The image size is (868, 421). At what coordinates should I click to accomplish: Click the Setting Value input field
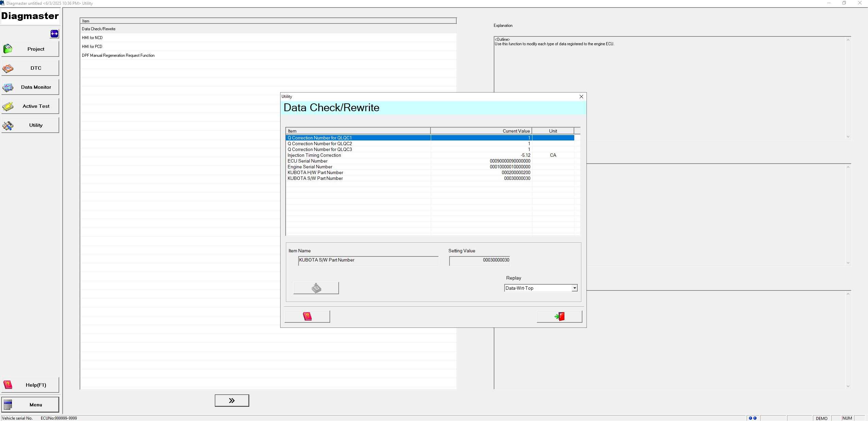point(479,260)
